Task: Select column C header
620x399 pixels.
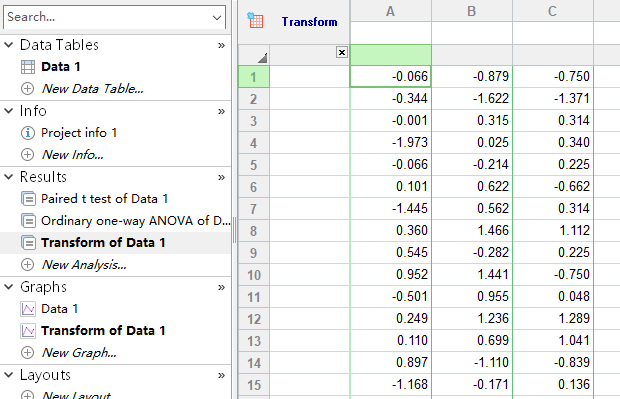Action: (x=553, y=11)
